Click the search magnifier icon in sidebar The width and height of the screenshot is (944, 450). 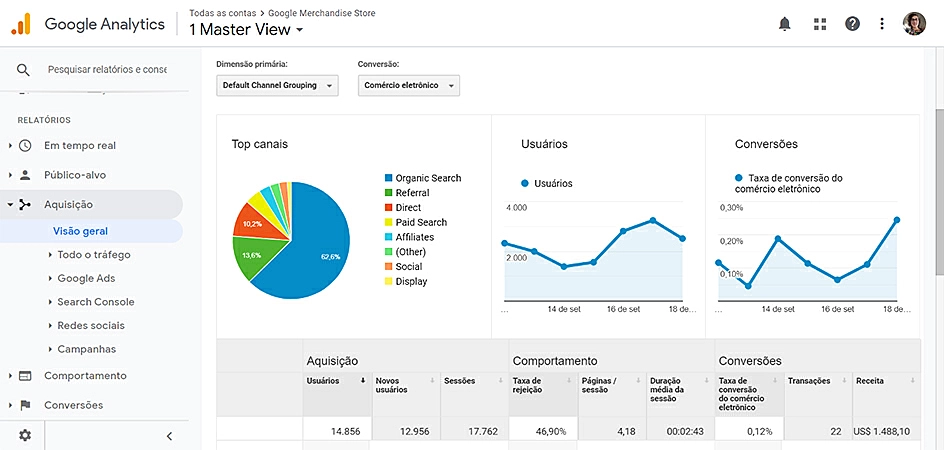pyautogui.click(x=24, y=70)
